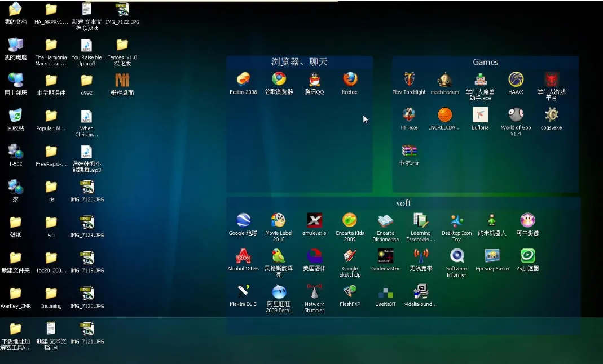This screenshot has height=364, width=603.
Task: Click the Games fence title
Action: pyautogui.click(x=485, y=62)
